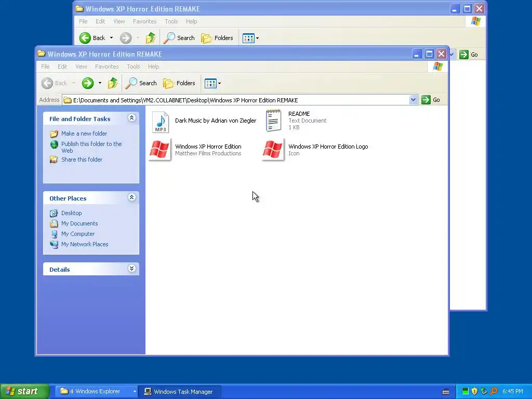The height and width of the screenshot is (399, 532).
Task: Open the View menu in the front window
Action: click(81, 66)
